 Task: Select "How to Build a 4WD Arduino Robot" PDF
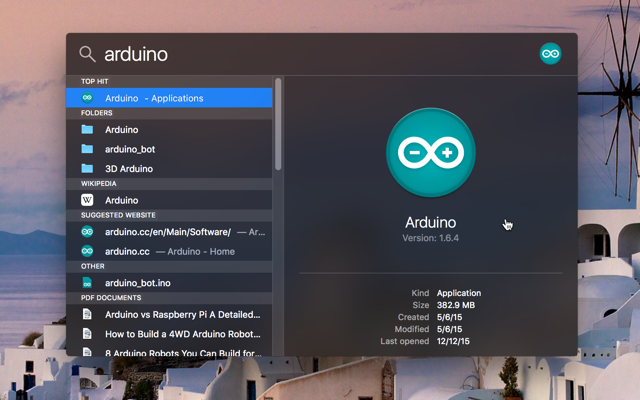coord(182,334)
